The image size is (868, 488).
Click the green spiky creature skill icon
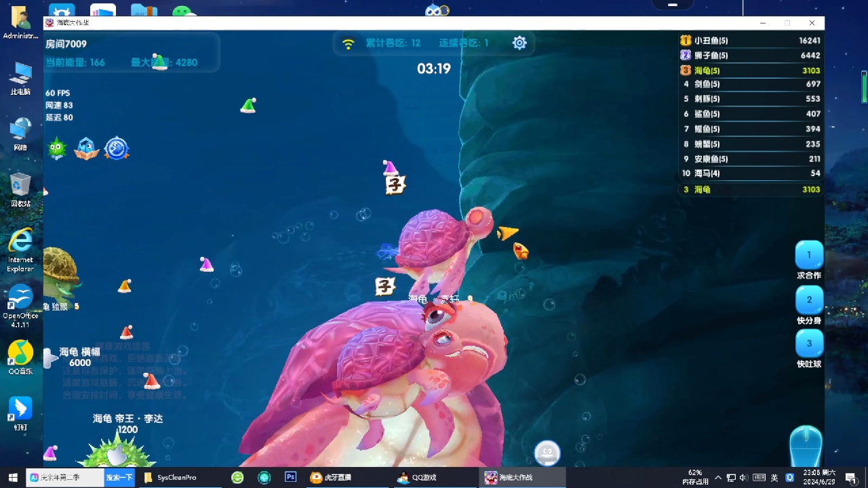pos(57,148)
